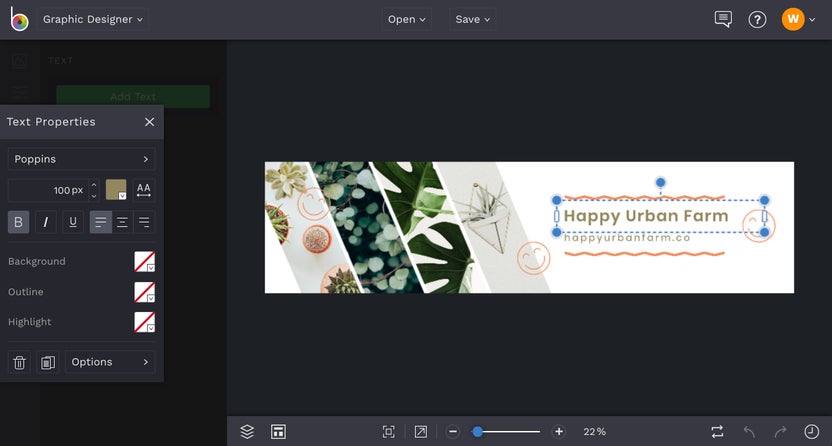Open the letter spacing AA icon

pos(144,190)
